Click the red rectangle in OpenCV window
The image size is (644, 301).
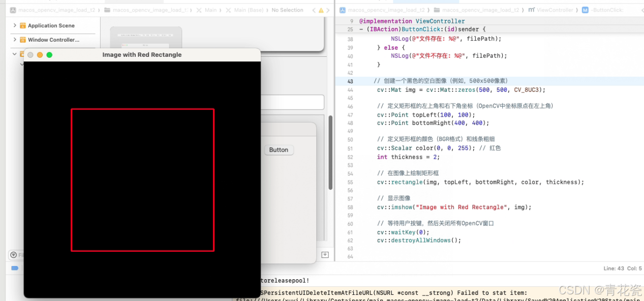coord(142,180)
